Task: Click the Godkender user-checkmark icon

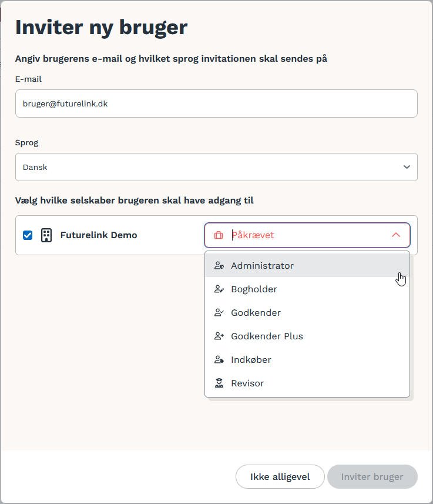Action: pos(219,312)
